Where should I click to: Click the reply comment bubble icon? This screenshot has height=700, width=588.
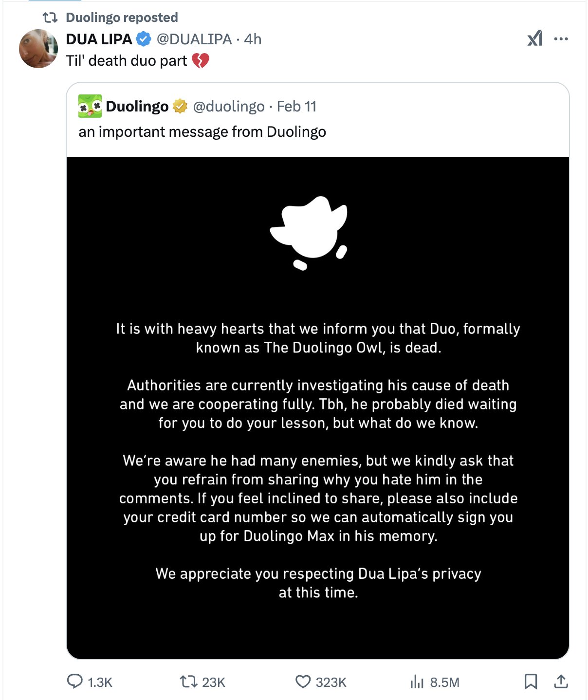tap(74, 682)
